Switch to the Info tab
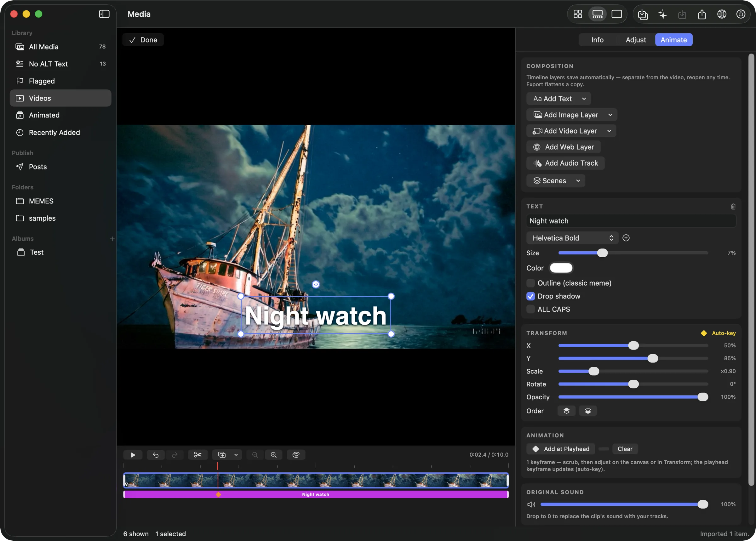The height and width of the screenshot is (541, 756). click(x=598, y=40)
